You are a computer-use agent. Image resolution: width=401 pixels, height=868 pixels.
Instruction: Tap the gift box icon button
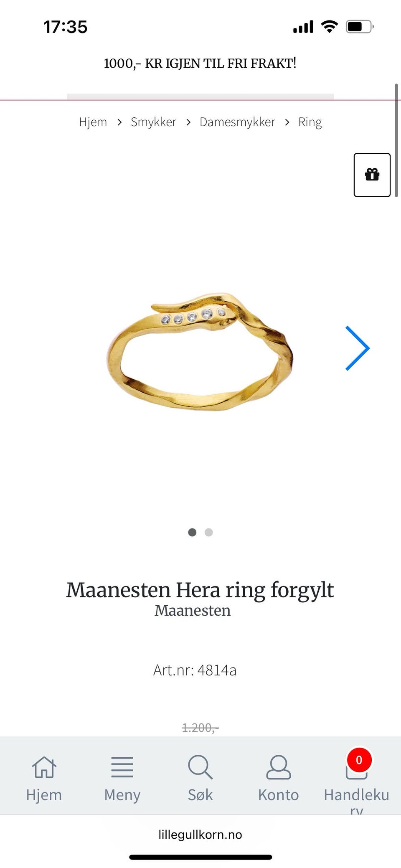372,175
